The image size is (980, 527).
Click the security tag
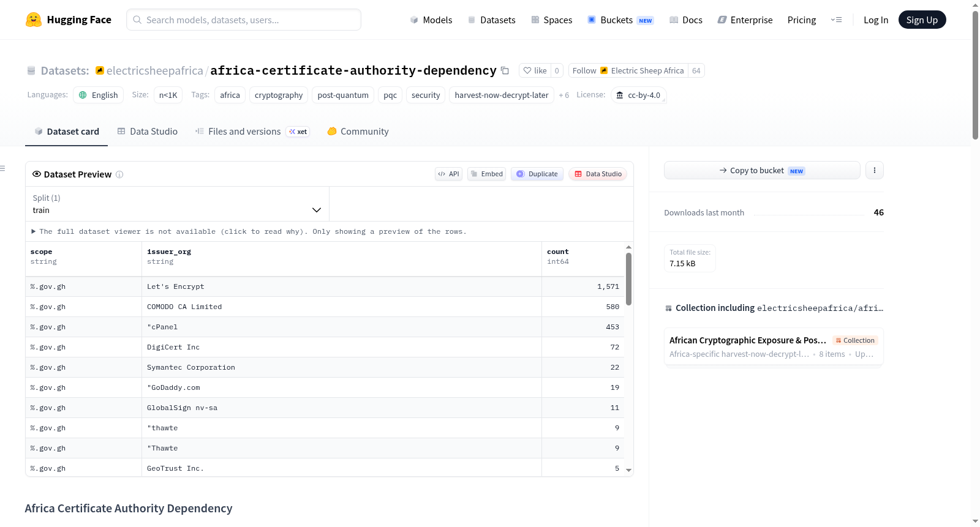pos(426,95)
